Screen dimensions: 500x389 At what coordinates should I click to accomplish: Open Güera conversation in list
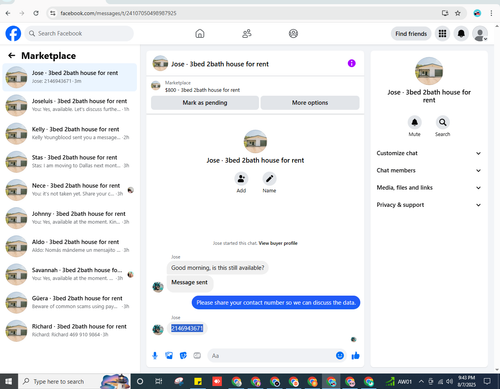coord(70,302)
